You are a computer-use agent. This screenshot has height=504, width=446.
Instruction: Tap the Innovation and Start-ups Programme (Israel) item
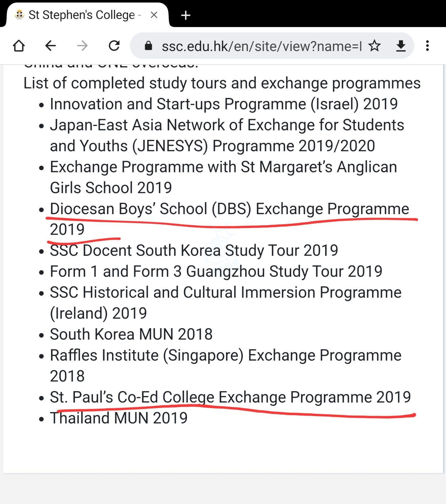tap(223, 104)
